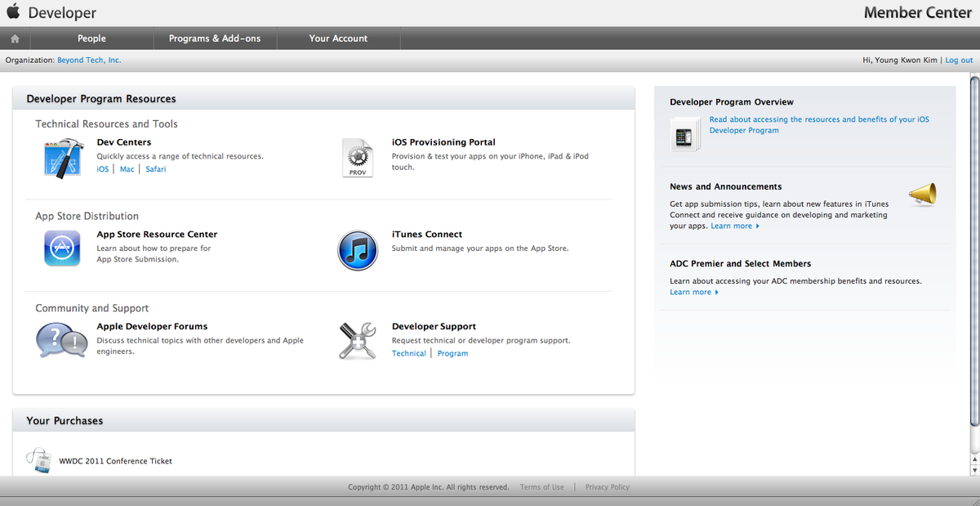Open the Your Account menu
980x506 pixels.
pyautogui.click(x=338, y=38)
